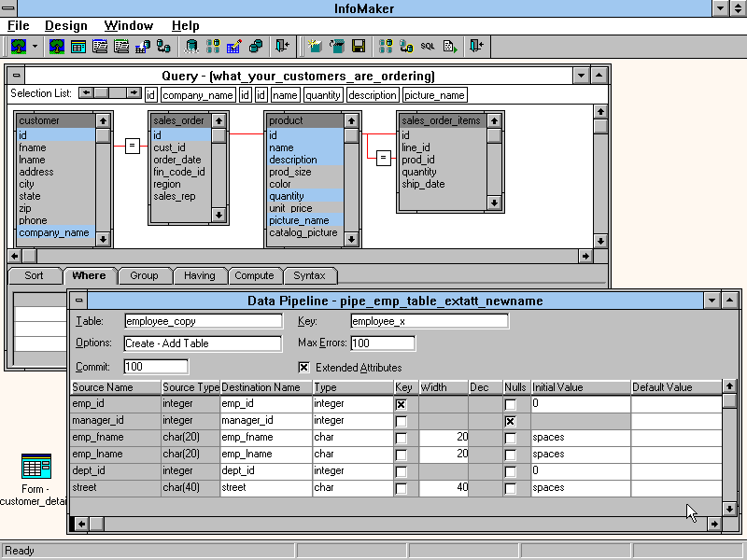Toggle Nulls checkbox for emp_lname row
This screenshot has height=560, width=747.
pyautogui.click(x=510, y=455)
